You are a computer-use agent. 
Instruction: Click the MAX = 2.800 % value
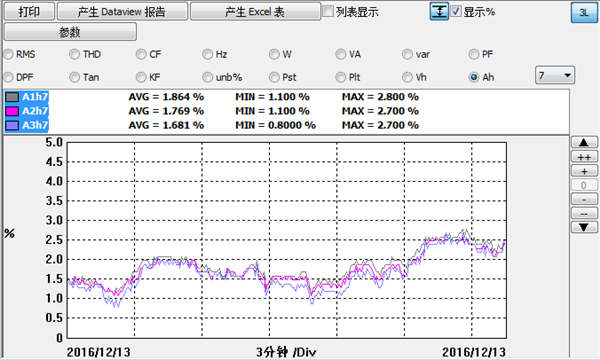(x=380, y=97)
